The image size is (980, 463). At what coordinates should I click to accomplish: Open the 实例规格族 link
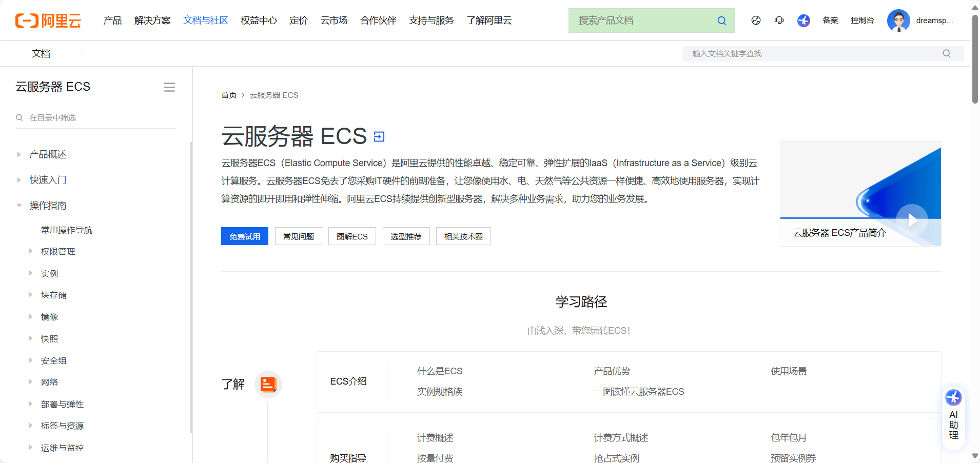440,392
